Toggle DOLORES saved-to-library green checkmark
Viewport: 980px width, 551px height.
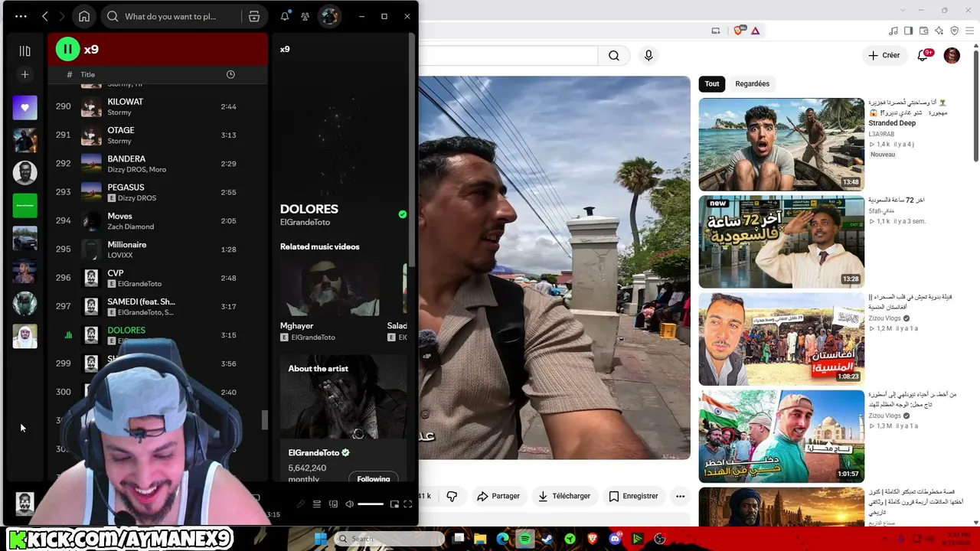coord(403,214)
